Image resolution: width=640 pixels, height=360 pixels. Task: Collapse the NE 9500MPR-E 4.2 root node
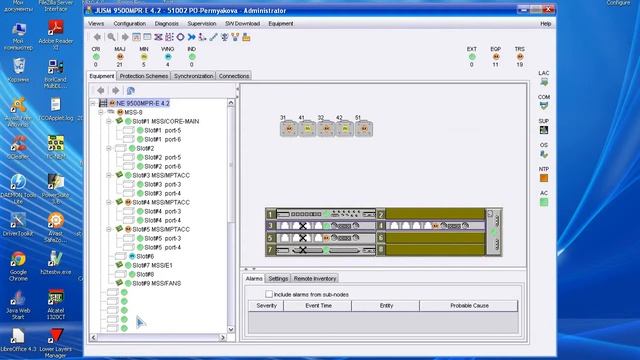[93, 103]
